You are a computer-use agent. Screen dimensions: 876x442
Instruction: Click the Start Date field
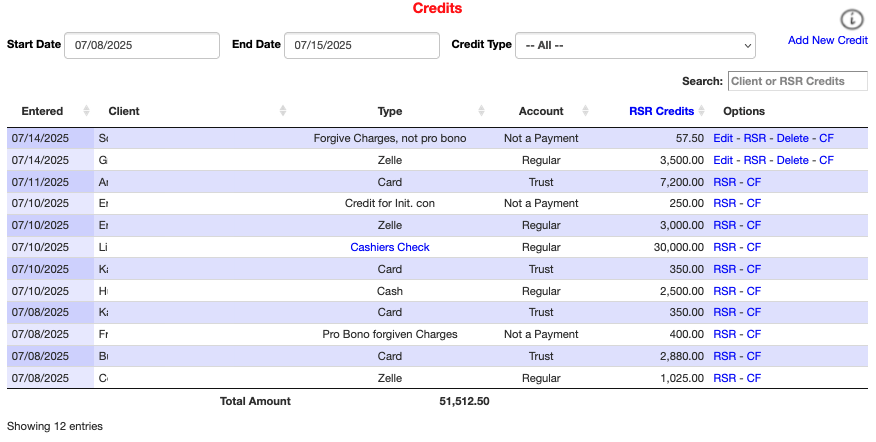coord(142,45)
